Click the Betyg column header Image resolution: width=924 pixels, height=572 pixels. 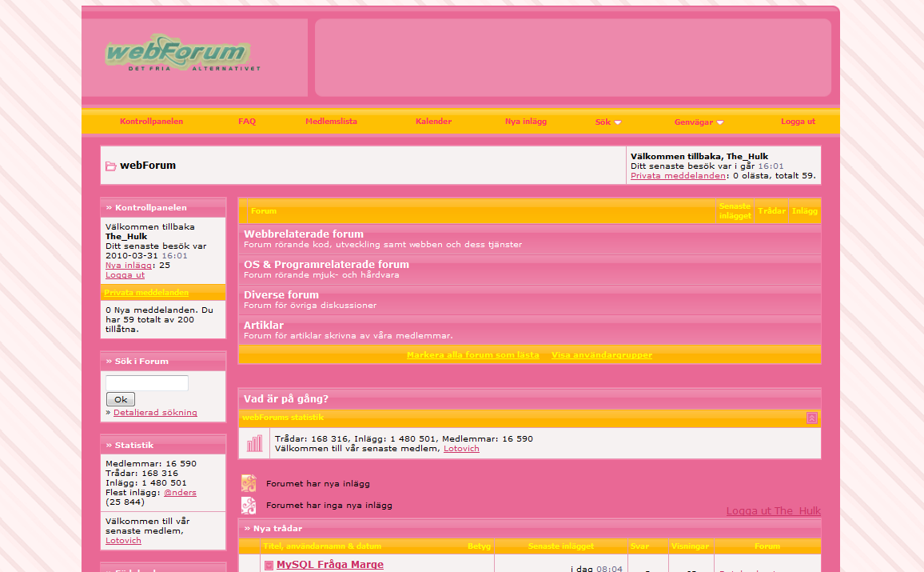tap(479, 546)
